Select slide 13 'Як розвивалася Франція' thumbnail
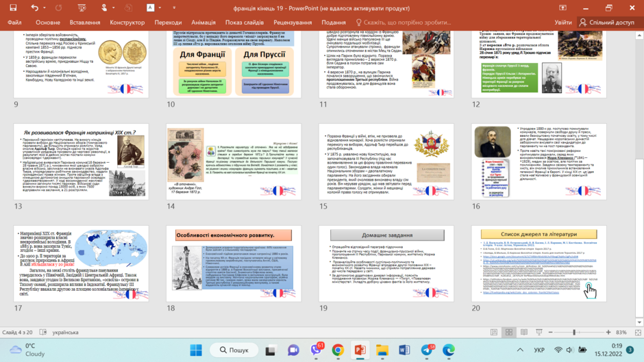Image resolution: width=644 pixels, height=362 pixels. click(x=81, y=161)
